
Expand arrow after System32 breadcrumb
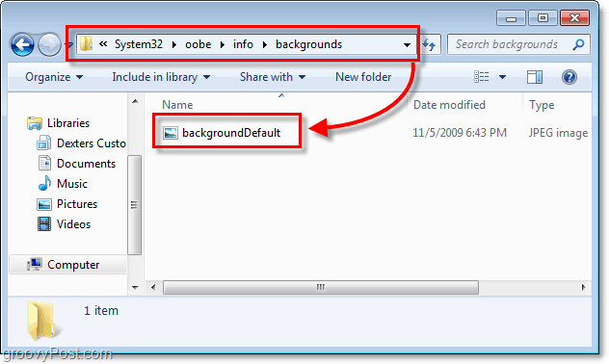click(174, 44)
